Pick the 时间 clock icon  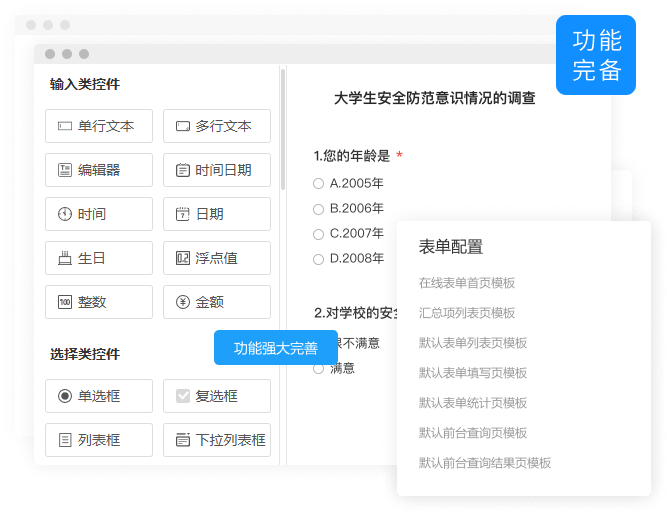65,214
